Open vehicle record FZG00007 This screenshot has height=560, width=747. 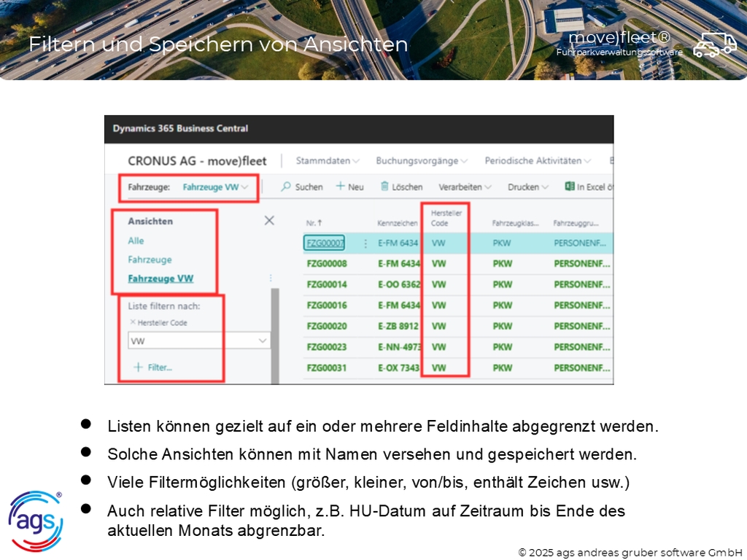coord(325,244)
